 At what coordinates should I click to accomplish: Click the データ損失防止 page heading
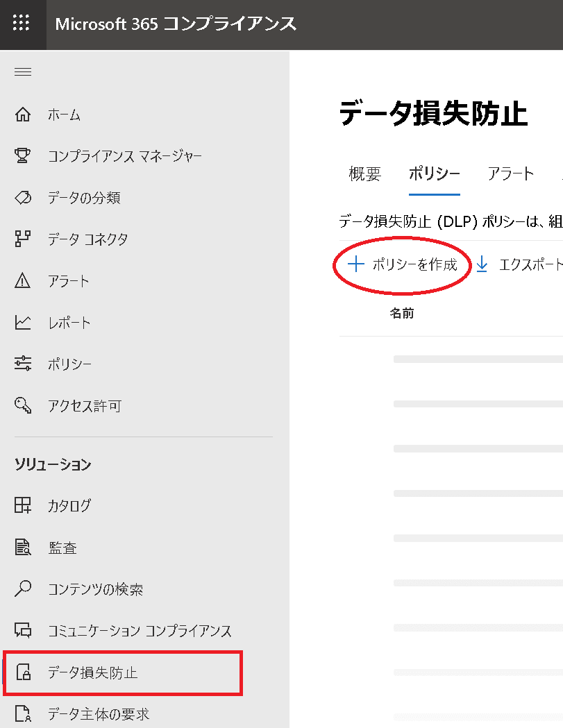tap(433, 113)
